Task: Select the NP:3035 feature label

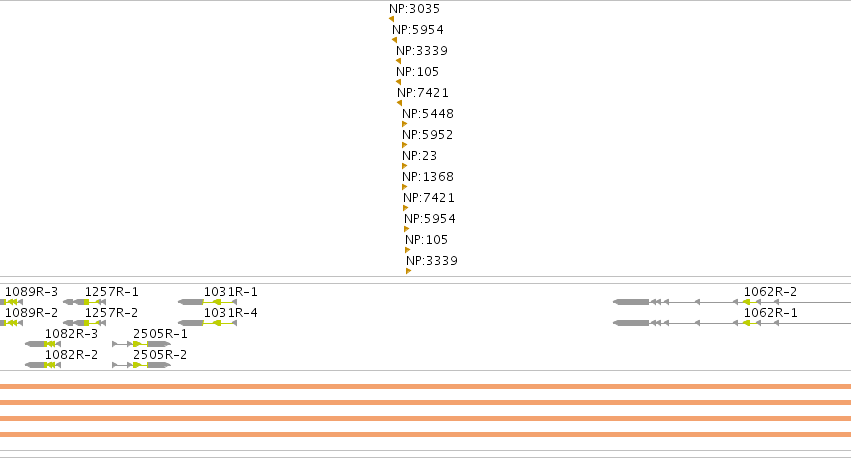Action: [x=414, y=9]
